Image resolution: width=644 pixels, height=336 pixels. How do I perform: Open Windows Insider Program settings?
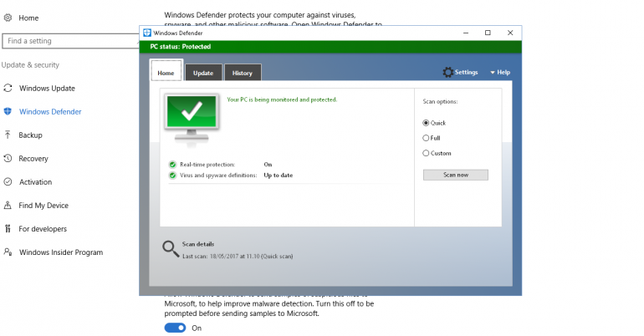coord(61,252)
